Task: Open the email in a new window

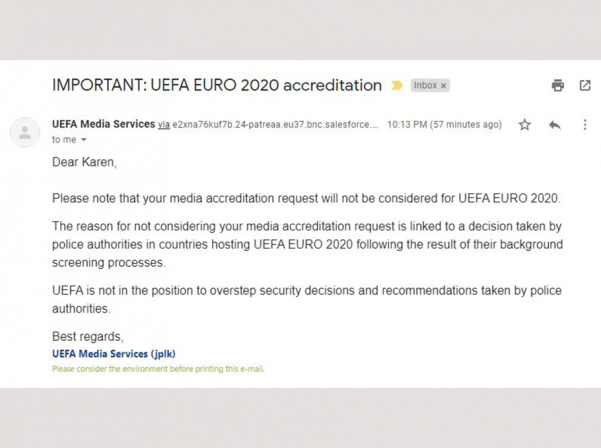Action: point(585,85)
